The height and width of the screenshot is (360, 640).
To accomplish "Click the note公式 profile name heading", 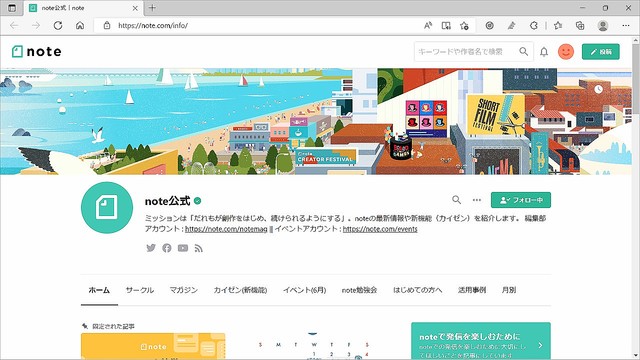I will (x=167, y=201).
